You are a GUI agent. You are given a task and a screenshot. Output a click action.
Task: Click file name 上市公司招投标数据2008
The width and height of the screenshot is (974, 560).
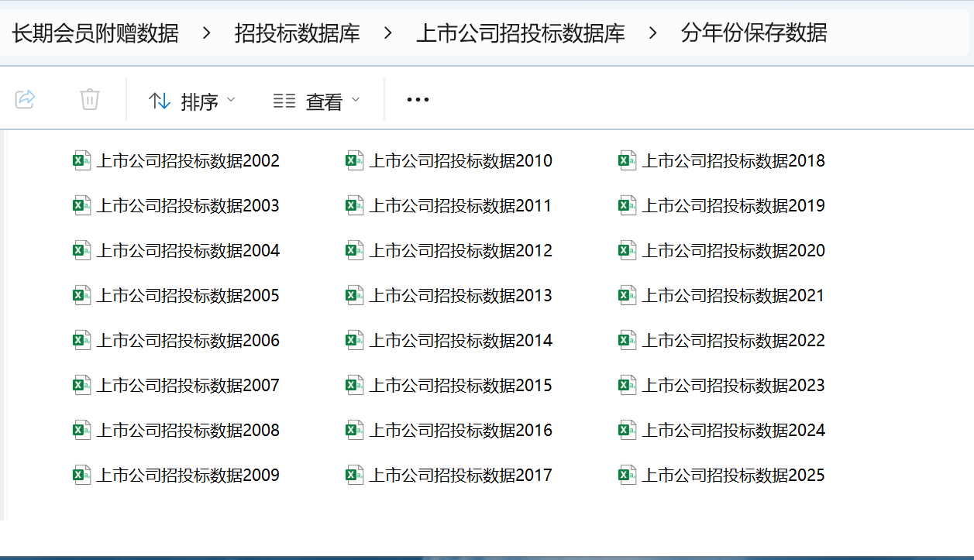(188, 430)
